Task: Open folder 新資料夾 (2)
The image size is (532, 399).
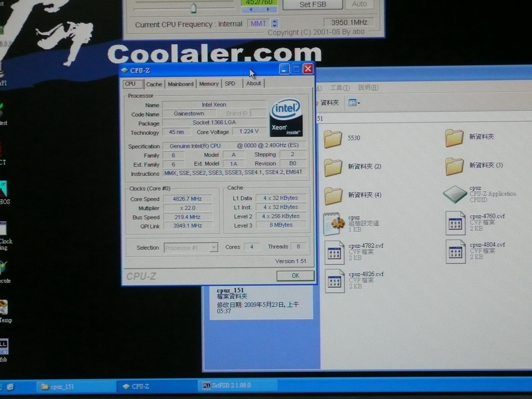Action: tap(352, 167)
